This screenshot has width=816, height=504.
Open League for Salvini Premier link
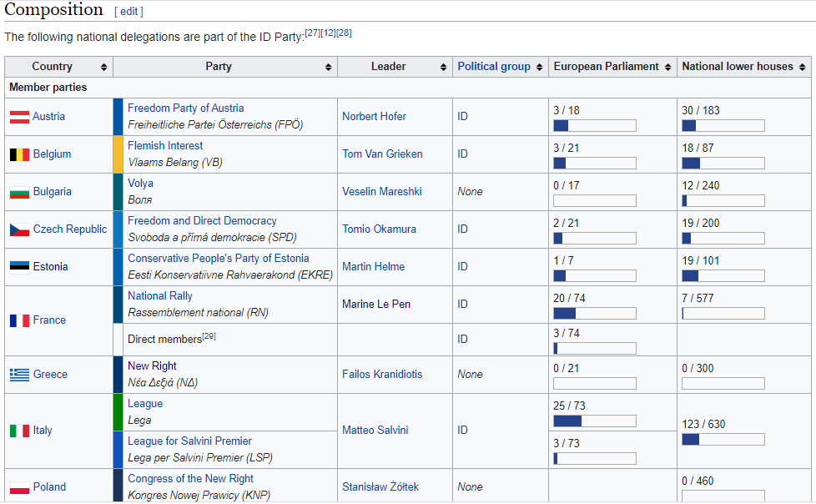189,441
